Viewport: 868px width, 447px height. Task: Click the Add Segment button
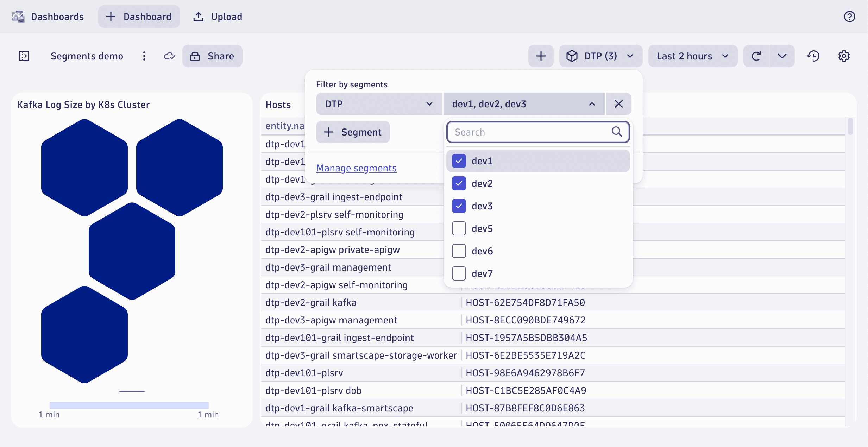pos(352,132)
